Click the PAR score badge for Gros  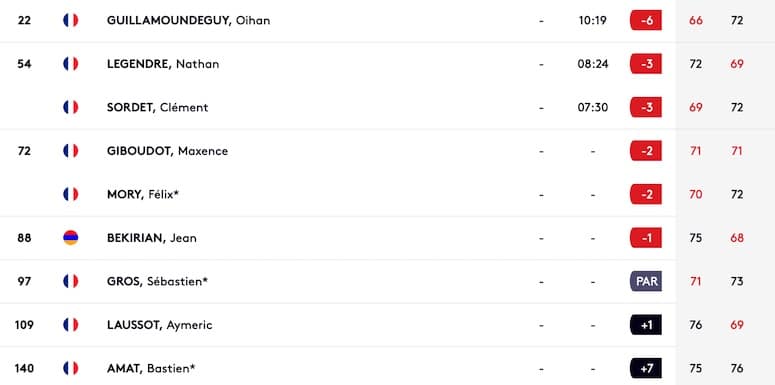646,281
